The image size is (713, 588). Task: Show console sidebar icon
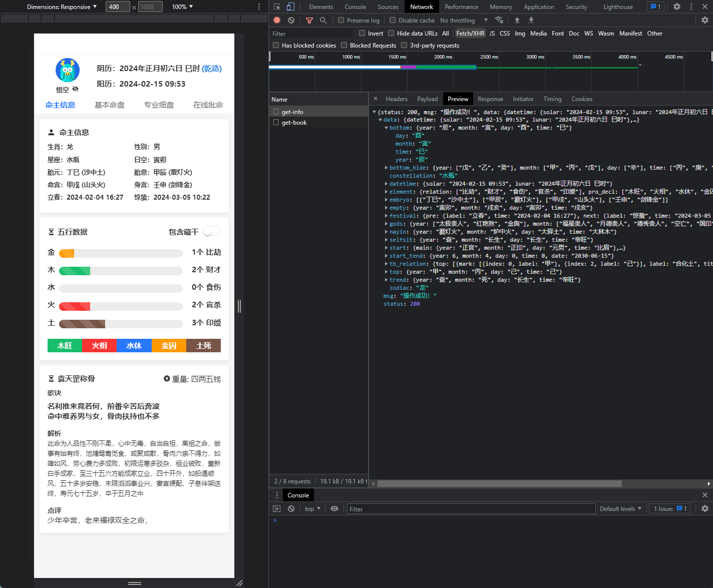(x=277, y=508)
